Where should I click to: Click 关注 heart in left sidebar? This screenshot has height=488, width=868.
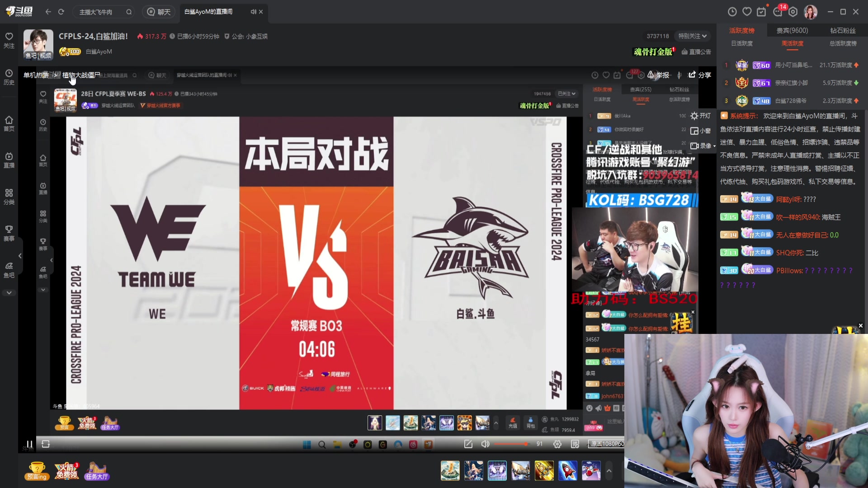[9, 40]
